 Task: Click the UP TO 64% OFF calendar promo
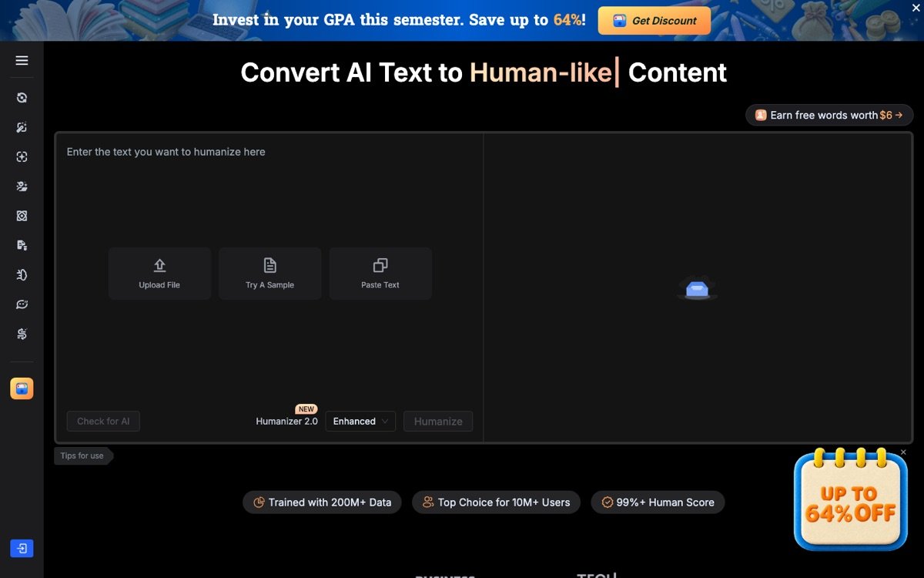[x=851, y=500]
